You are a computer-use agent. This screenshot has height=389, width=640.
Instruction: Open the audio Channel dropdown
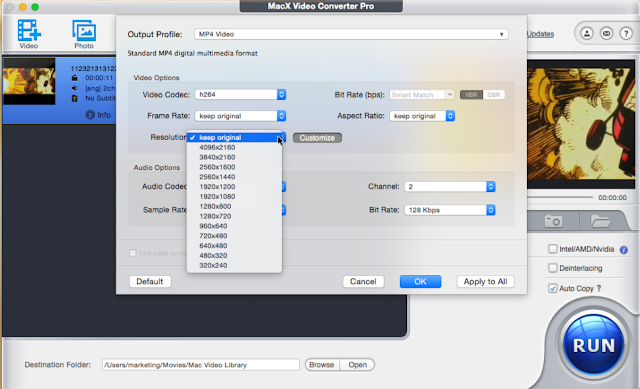pos(450,187)
